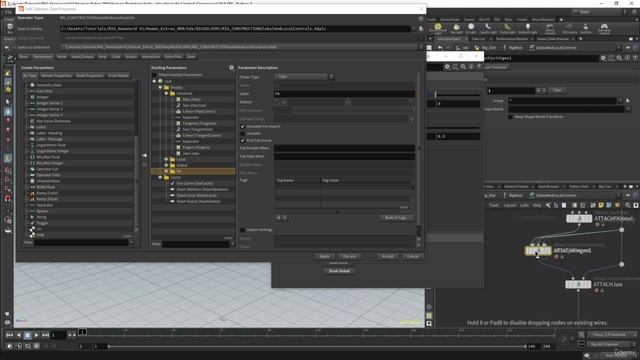Viewport: 640px width, 360px height.
Task: Click the VR Camera shelf tool
Action: pos(569,29)
